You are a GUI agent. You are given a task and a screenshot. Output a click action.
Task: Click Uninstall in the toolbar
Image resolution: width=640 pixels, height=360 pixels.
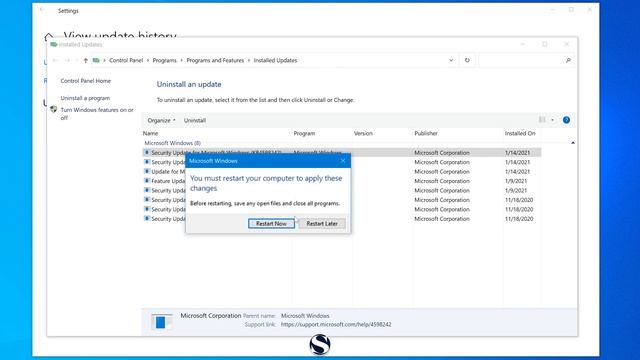coord(195,120)
